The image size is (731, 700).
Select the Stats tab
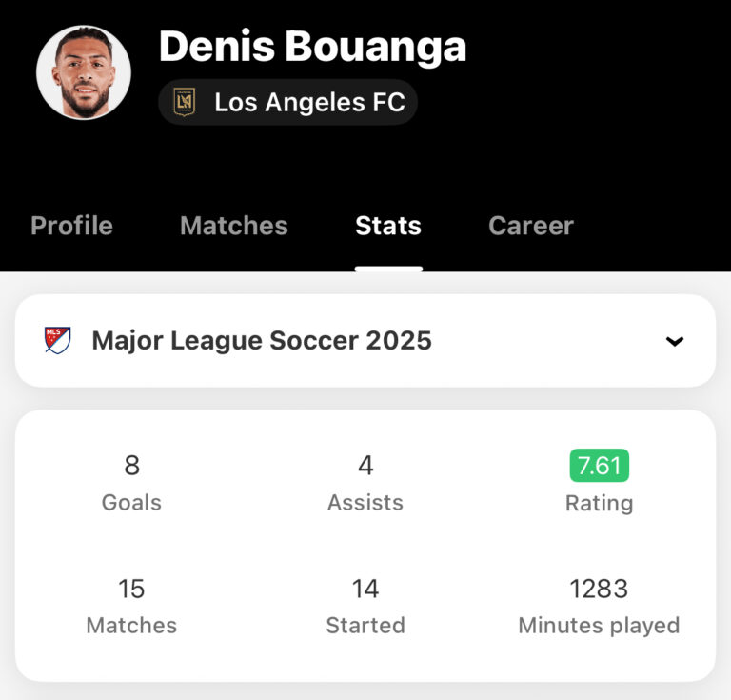(x=387, y=226)
